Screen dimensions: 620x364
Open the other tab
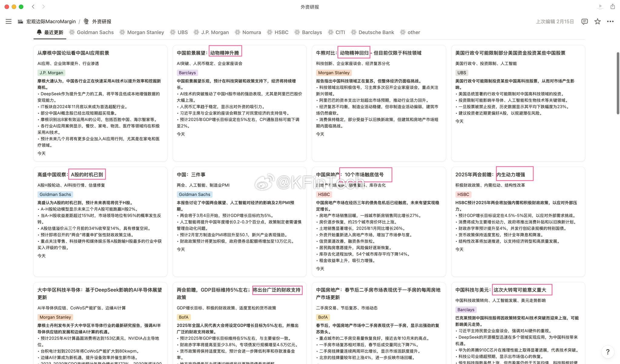tap(410, 32)
